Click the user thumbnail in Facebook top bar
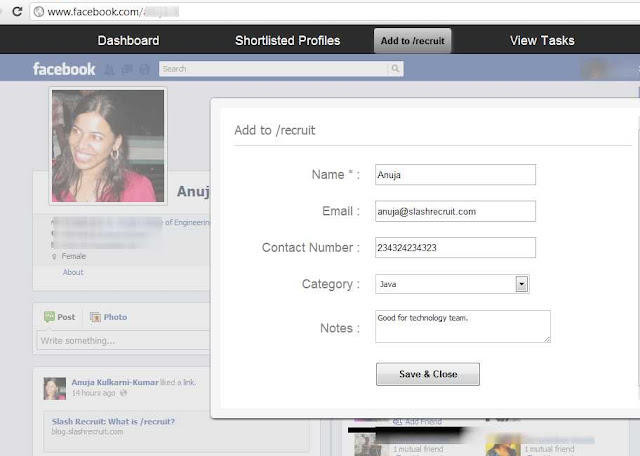The height and width of the screenshot is (456, 640). (x=596, y=69)
